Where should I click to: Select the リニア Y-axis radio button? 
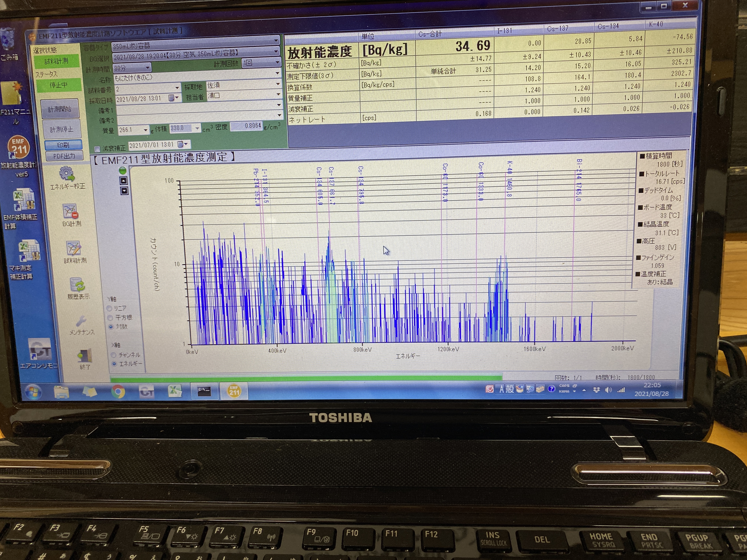(110, 308)
